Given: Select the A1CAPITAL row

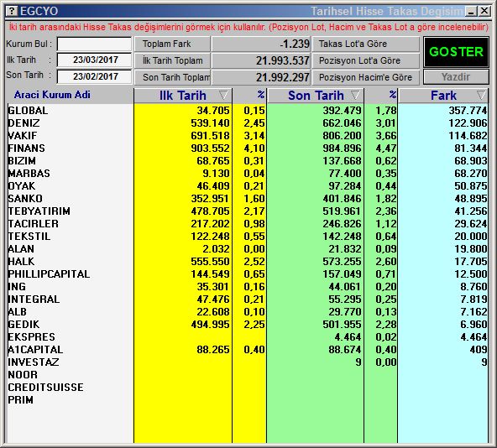Looking at the screenshot, I should (247, 350).
